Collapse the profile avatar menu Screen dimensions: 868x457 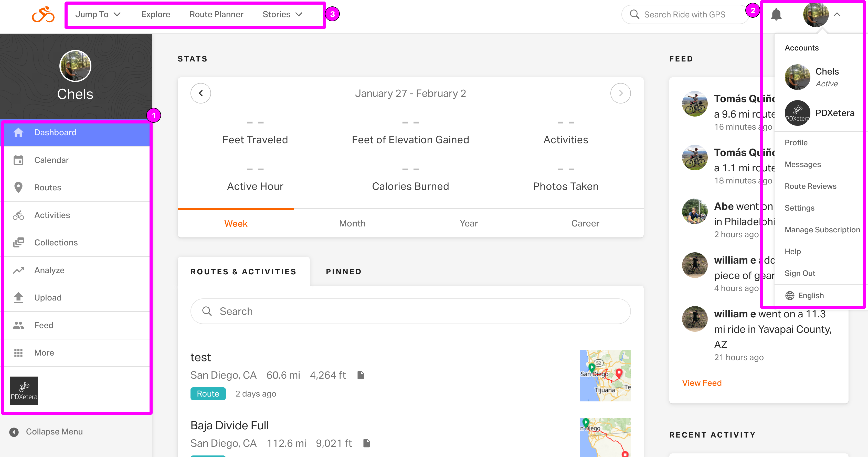(x=837, y=15)
